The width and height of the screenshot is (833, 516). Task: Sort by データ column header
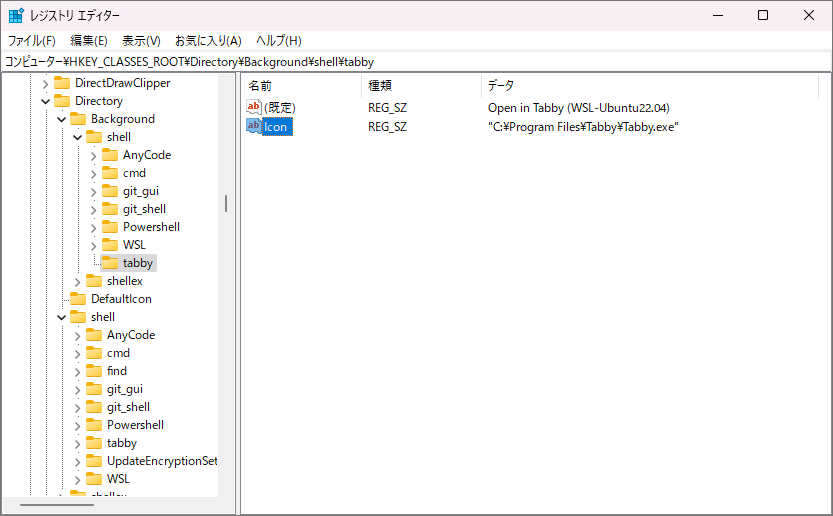[650, 86]
